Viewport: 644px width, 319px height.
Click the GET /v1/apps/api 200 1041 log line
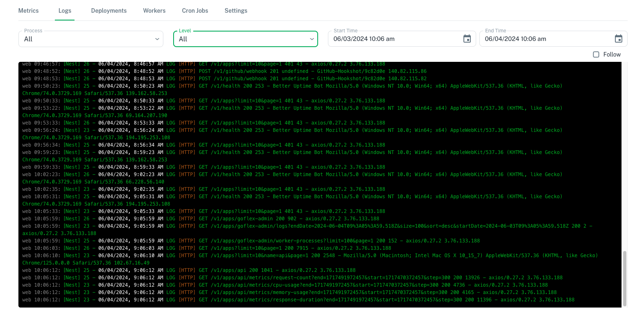pos(189,270)
